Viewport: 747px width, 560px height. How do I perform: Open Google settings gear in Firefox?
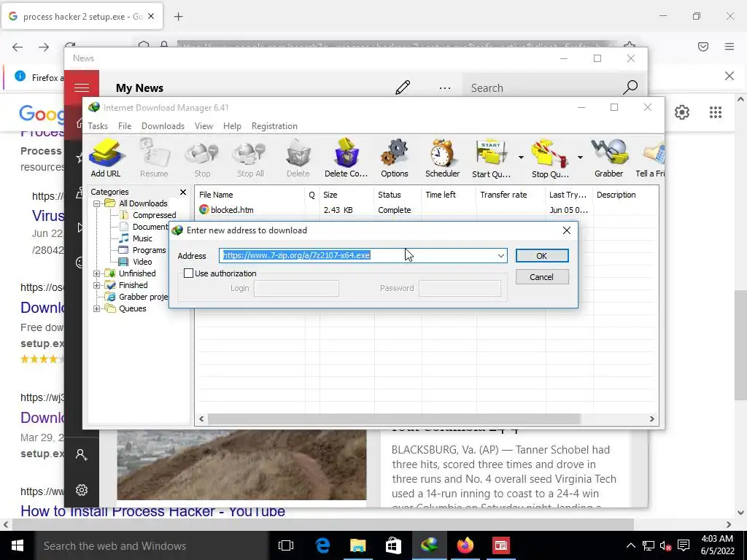(682, 112)
